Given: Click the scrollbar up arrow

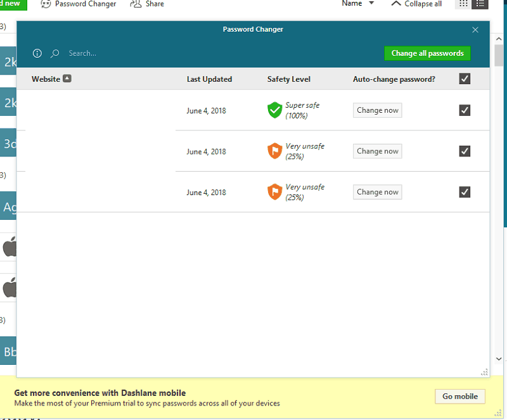Looking at the screenshot, I should pyautogui.click(x=499, y=39).
